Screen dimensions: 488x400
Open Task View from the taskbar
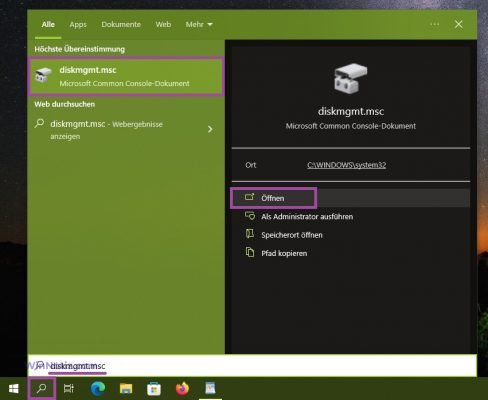coord(69,389)
